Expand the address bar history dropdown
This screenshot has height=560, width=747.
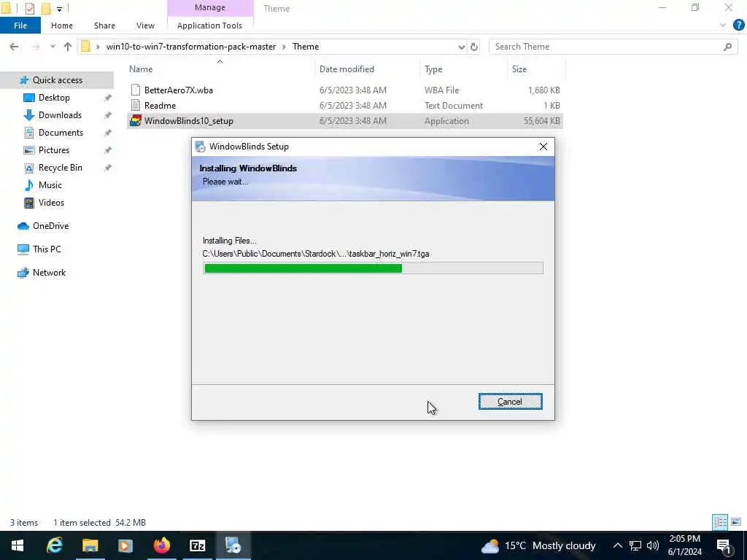pos(461,47)
